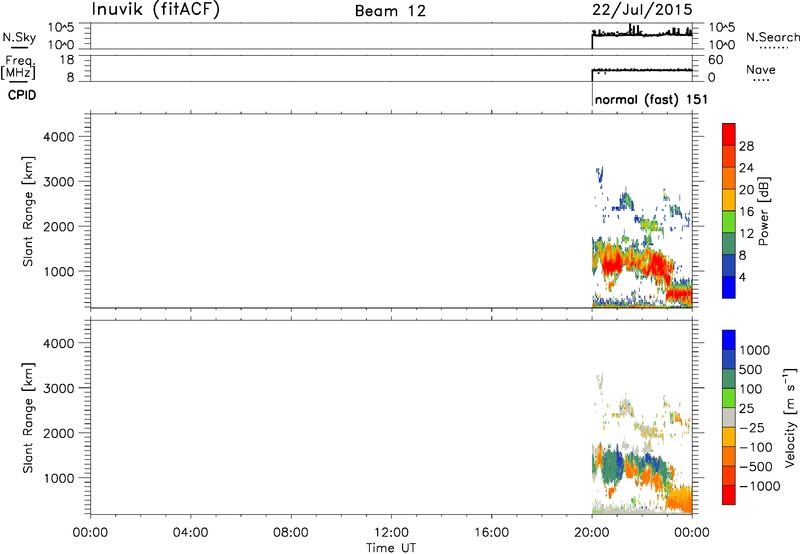Click the 'normal (fast) 151' CPID text
The width and height of the screenshot is (800, 554).
coord(651,99)
